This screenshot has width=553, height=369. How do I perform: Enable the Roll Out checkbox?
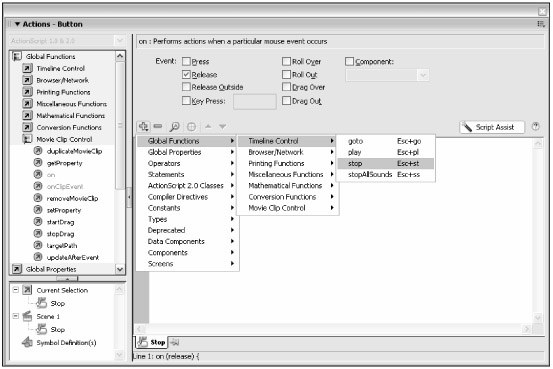coord(286,74)
